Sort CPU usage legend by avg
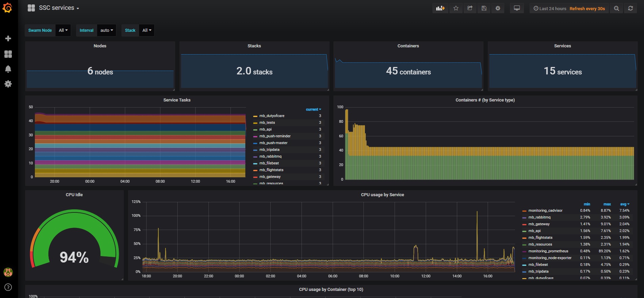The image size is (644, 298). [x=625, y=204]
